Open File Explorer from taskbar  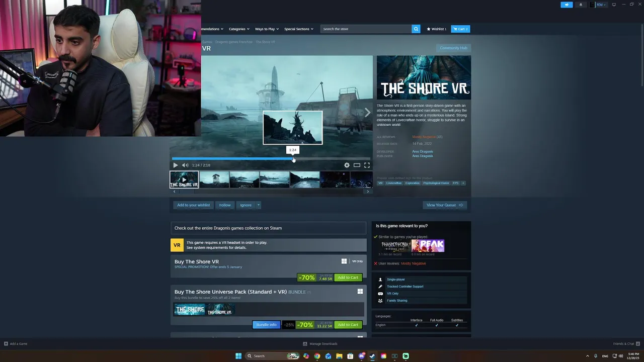pos(339,356)
